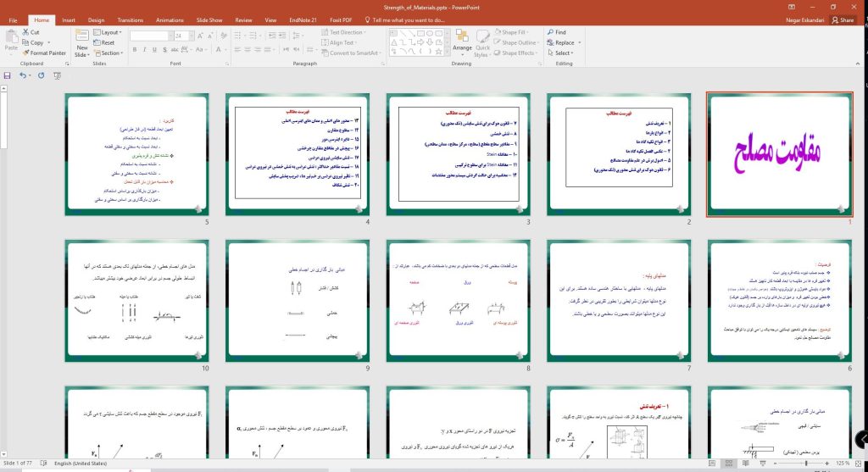
Task: Click the Redo/Repeat icon
Action: 41,75
